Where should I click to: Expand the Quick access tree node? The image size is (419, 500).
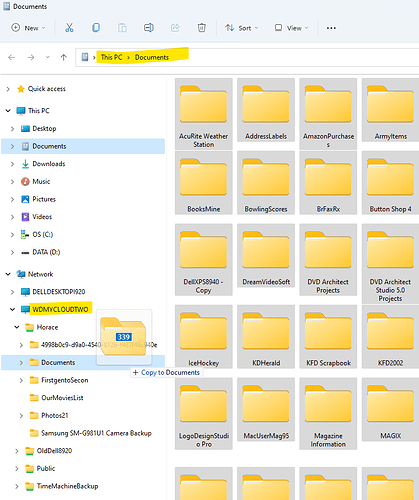(8, 89)
